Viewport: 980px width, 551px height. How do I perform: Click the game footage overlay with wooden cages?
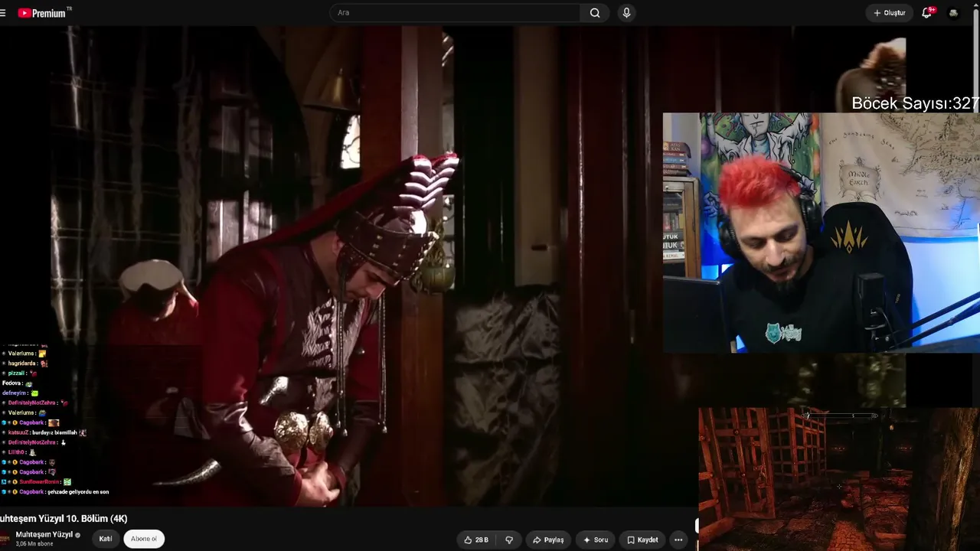[x=838, y=479]
